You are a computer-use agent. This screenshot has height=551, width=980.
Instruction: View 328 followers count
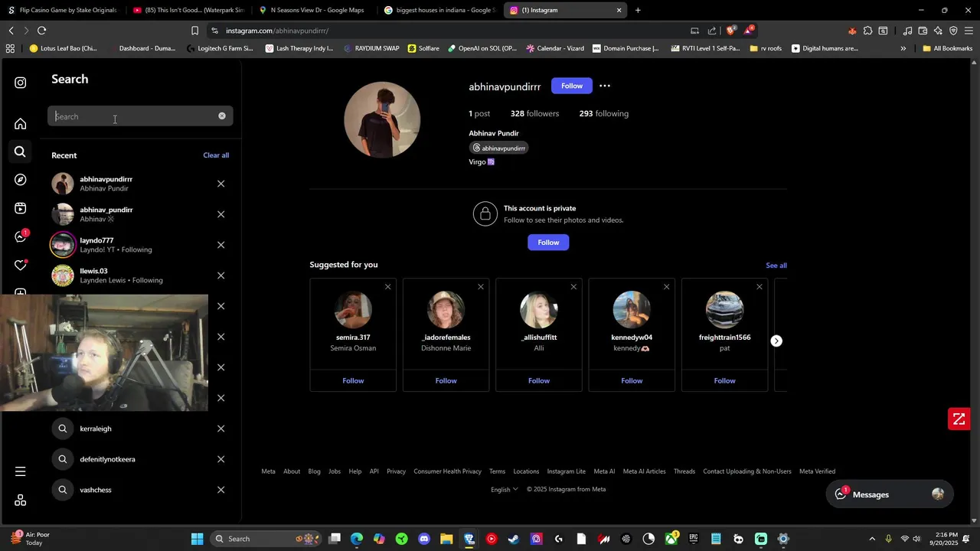[x=534, y=113]
